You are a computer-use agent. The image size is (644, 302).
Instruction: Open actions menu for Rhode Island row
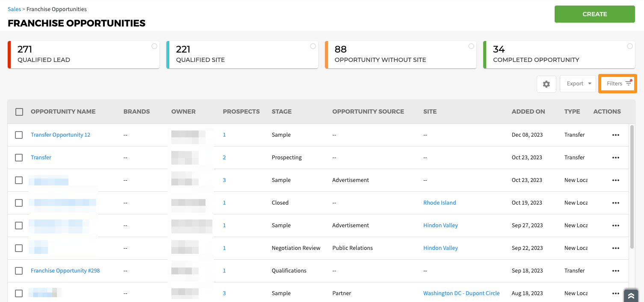click(615, 203)
